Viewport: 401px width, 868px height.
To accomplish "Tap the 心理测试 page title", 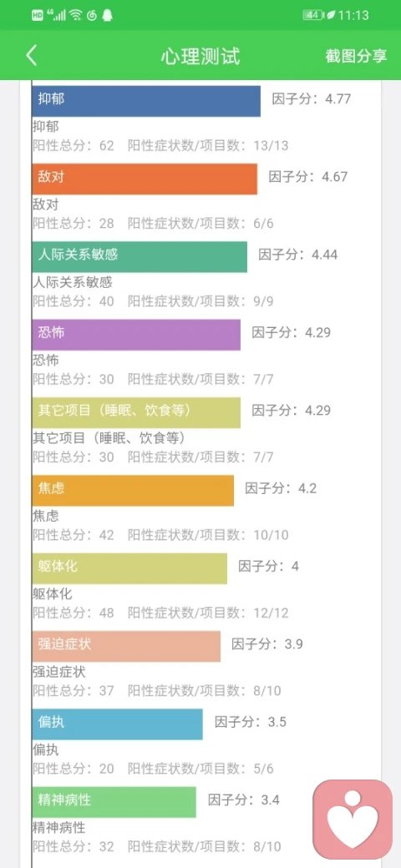I will [200, 57].
